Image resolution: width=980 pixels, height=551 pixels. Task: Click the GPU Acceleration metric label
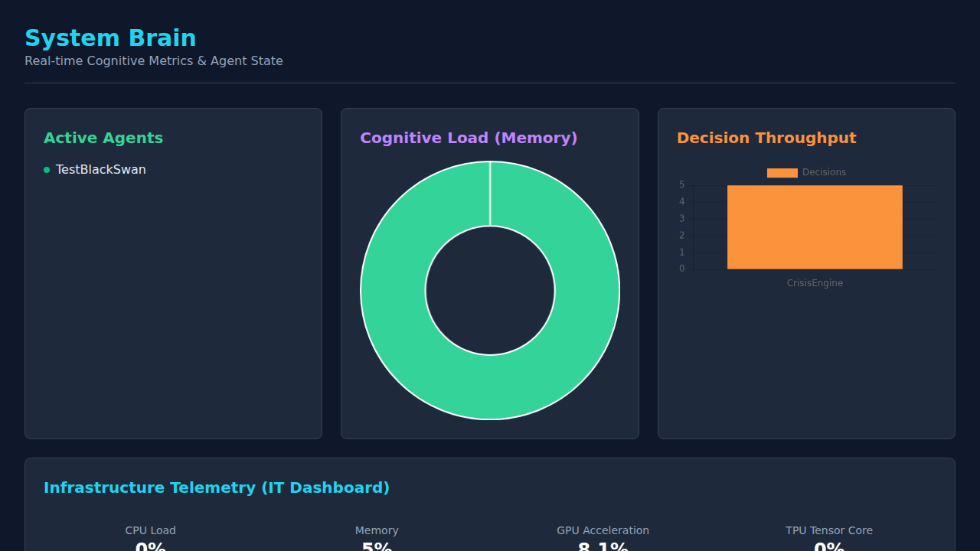[x=603, y=530]
